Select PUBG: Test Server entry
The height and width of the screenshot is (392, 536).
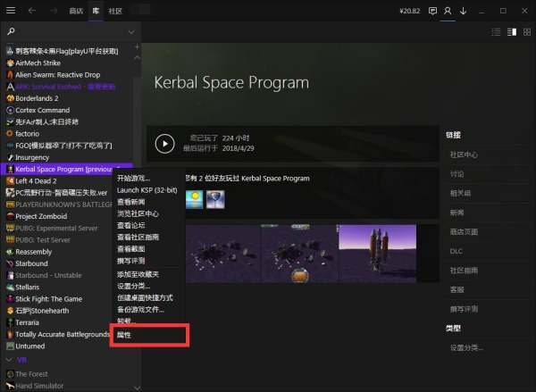43,240
